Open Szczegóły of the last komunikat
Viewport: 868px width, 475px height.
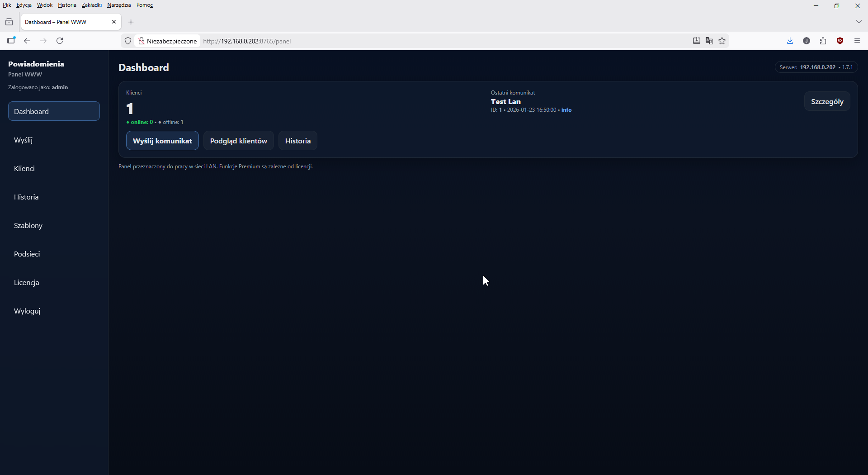(827, 101)
